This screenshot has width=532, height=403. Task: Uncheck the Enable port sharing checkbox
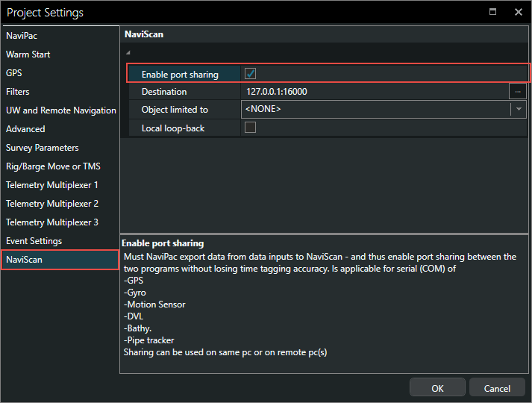point(251,74)
